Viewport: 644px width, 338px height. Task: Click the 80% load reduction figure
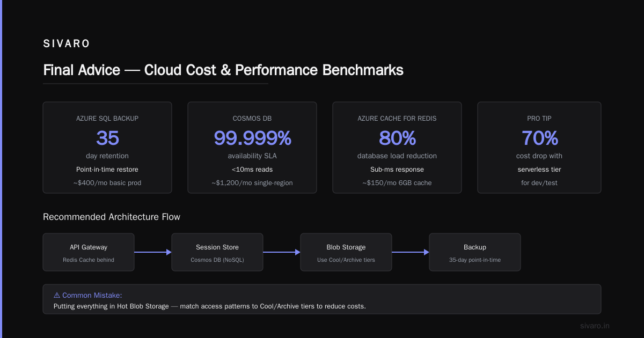point(397,138)
